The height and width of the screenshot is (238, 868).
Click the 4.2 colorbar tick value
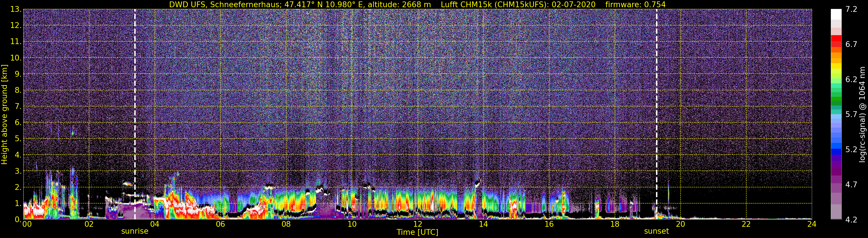click(851, 220)
